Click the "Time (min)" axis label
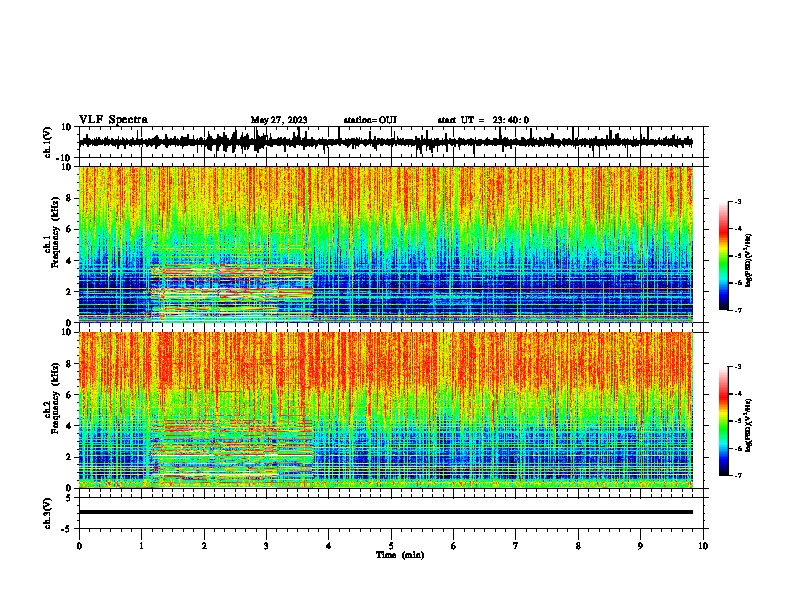The height and width of the screenshot is (612, 792). coord(400,555)
